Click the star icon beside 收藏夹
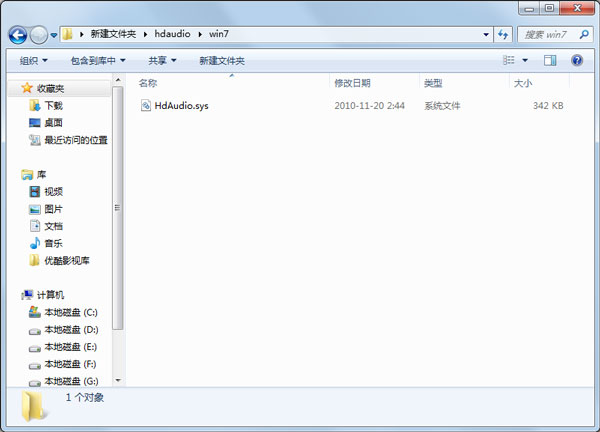This screenshot has height=432, width=600. pos(27,88)
